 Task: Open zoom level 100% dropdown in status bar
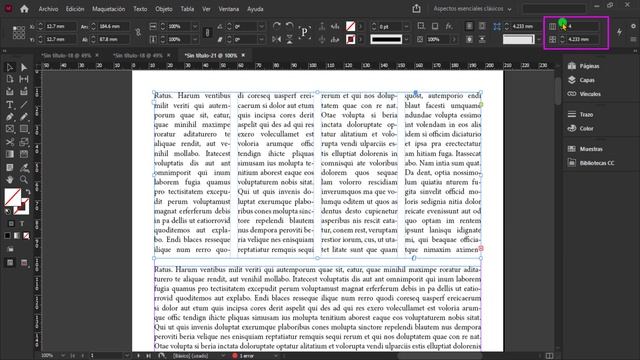tap(63, 356)
